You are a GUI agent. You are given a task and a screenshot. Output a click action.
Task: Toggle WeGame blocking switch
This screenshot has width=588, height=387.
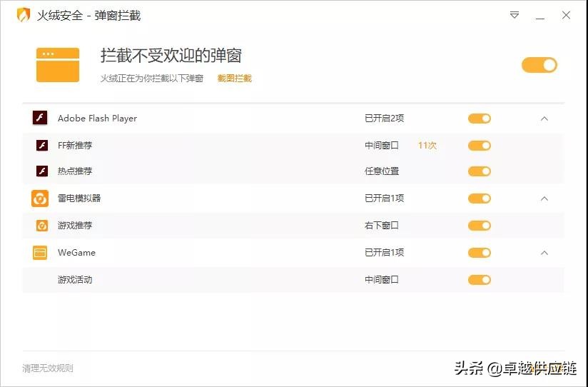click(480, 253)
